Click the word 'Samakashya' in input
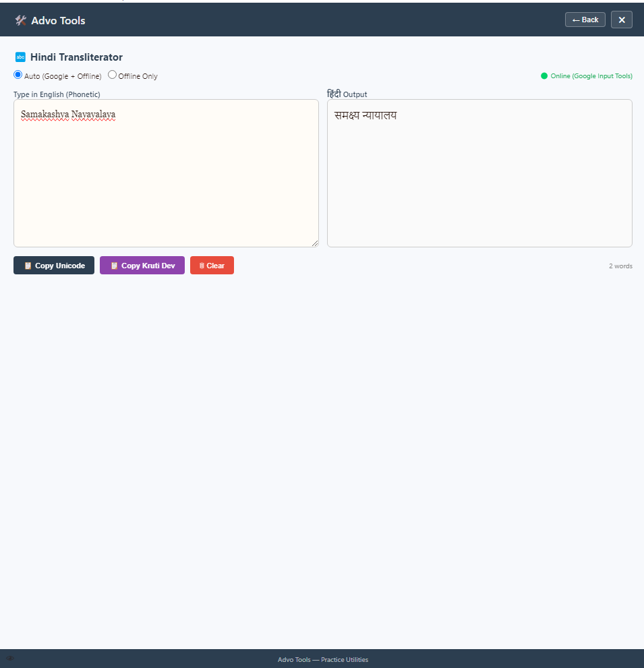Viewport: 644px width, 668px height. (45, 115)
